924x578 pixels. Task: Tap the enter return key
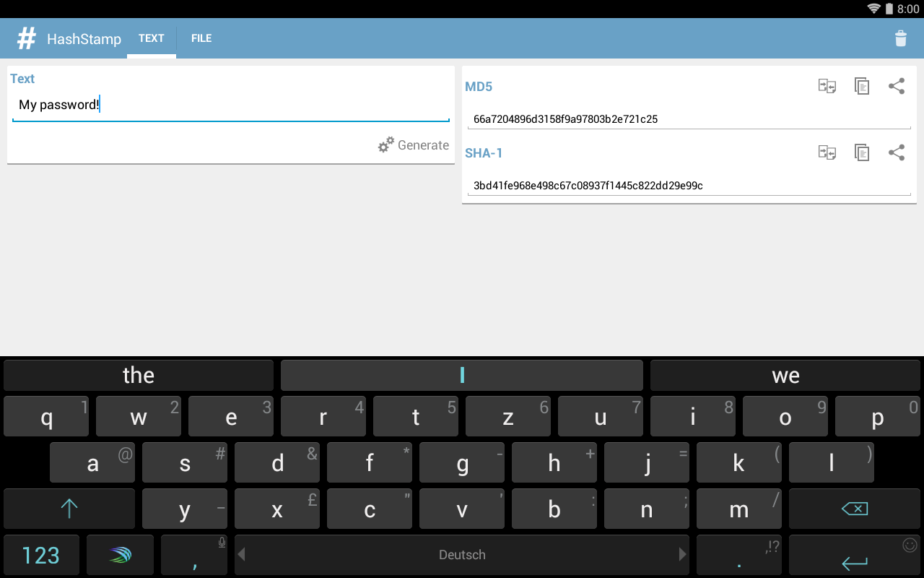pyautogui.click(x=855, y=555)
